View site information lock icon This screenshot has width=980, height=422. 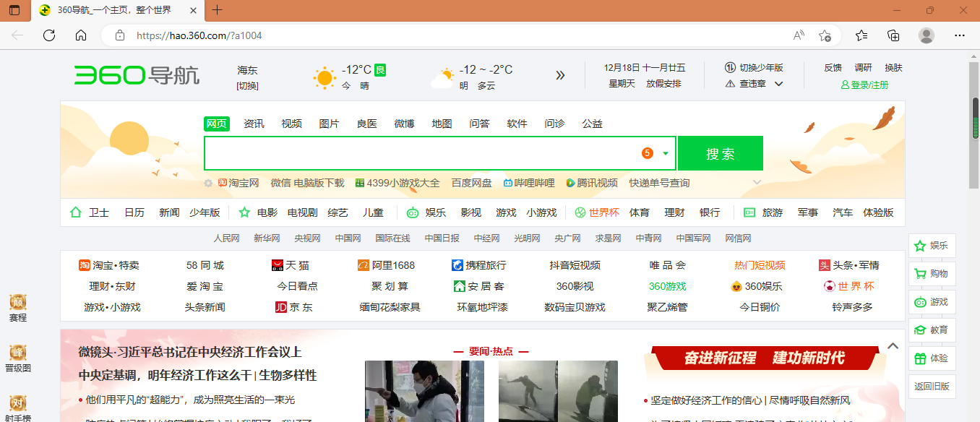tap(120, 35)
